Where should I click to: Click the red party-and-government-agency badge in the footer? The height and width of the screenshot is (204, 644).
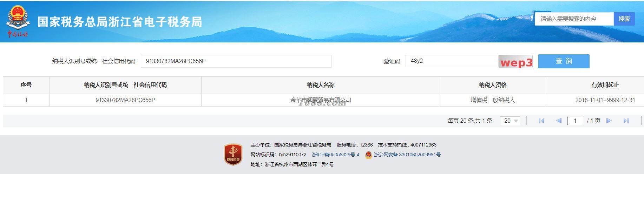pos(233,155)
